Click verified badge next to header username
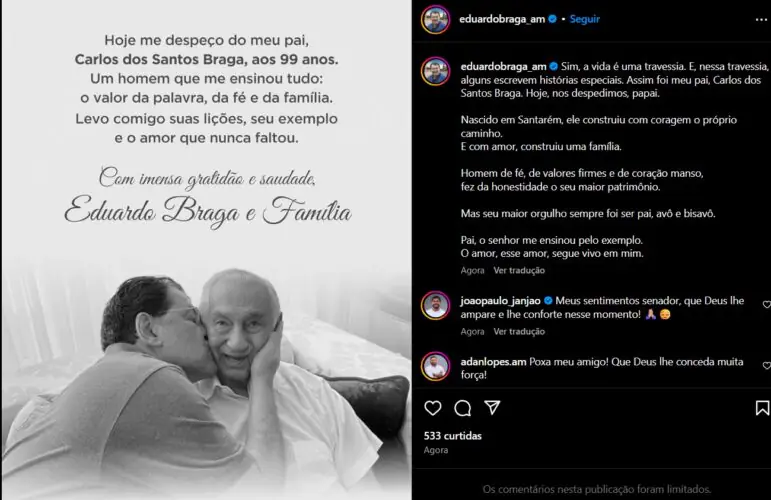This screenshot has height=500, width=771. 552,19
